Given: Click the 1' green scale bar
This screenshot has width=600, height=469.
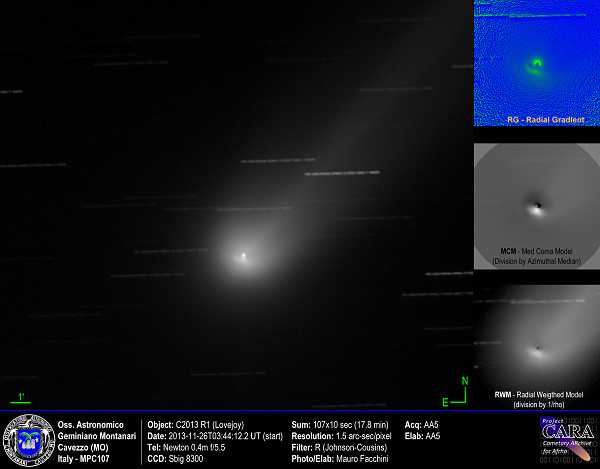Looking at the screenshot, I should [x=20, y=397].
